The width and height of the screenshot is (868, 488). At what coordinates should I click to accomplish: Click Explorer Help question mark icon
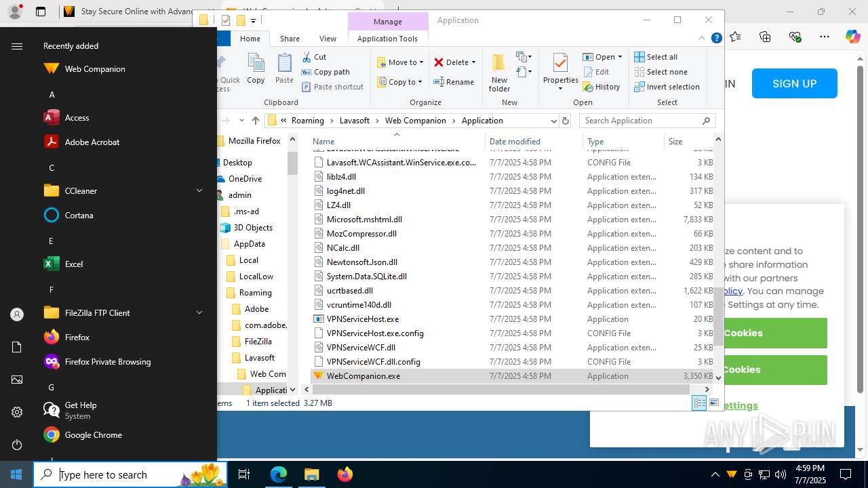[716, 39]
